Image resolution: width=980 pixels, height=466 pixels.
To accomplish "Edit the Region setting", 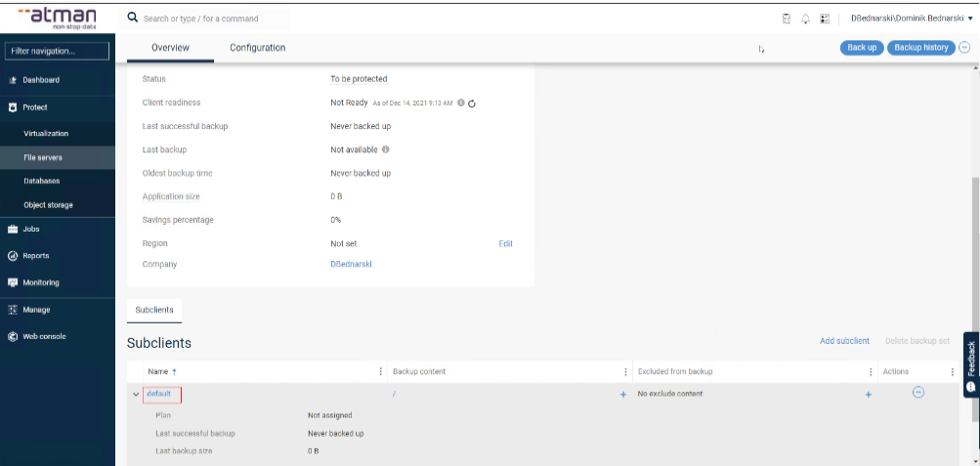I will pos(505,243).
